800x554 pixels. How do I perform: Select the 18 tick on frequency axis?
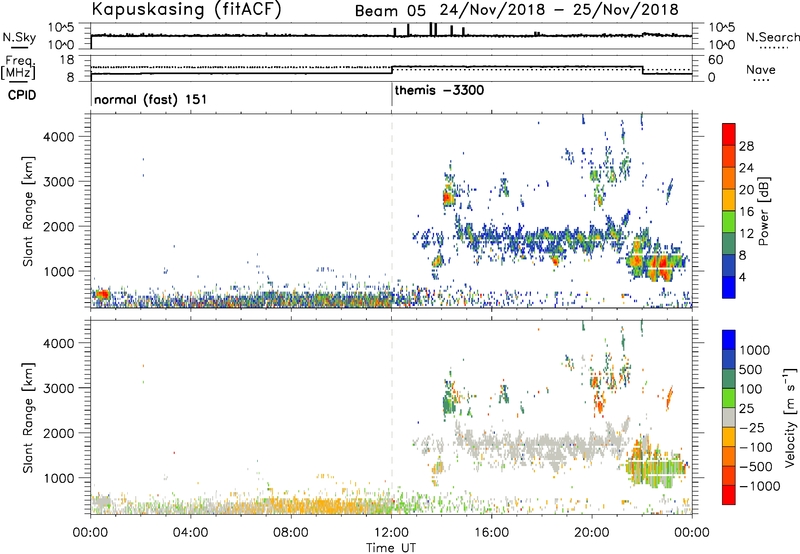[67, 60]
